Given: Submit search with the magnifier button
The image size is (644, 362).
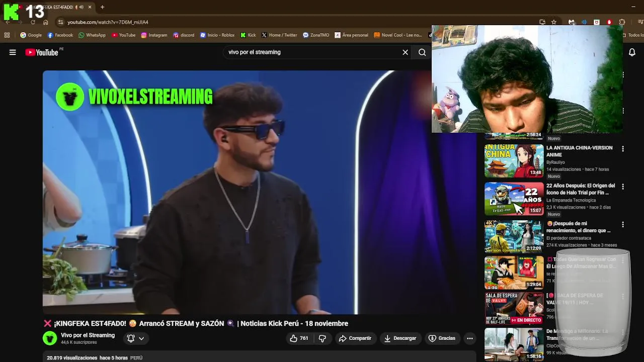Looking at the screenshot, I should point(422,52).
